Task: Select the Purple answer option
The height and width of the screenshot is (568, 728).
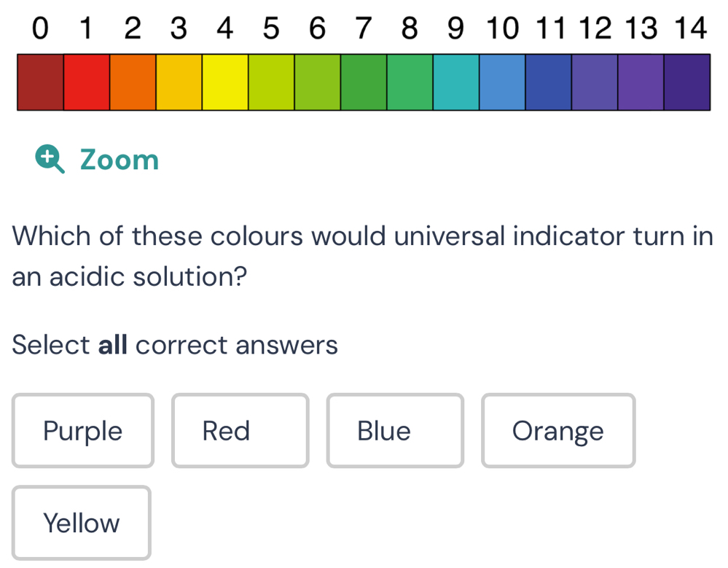Action: click(82, 431)
